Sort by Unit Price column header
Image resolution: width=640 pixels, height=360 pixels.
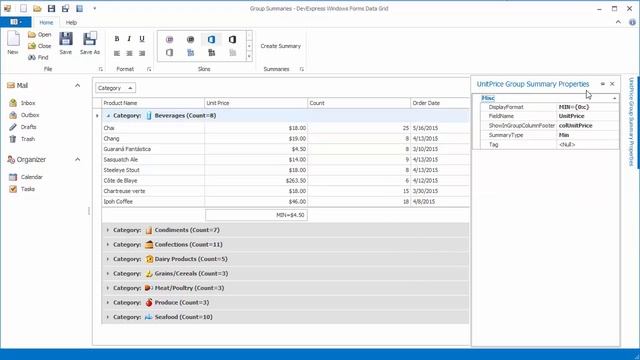point(256,103)
